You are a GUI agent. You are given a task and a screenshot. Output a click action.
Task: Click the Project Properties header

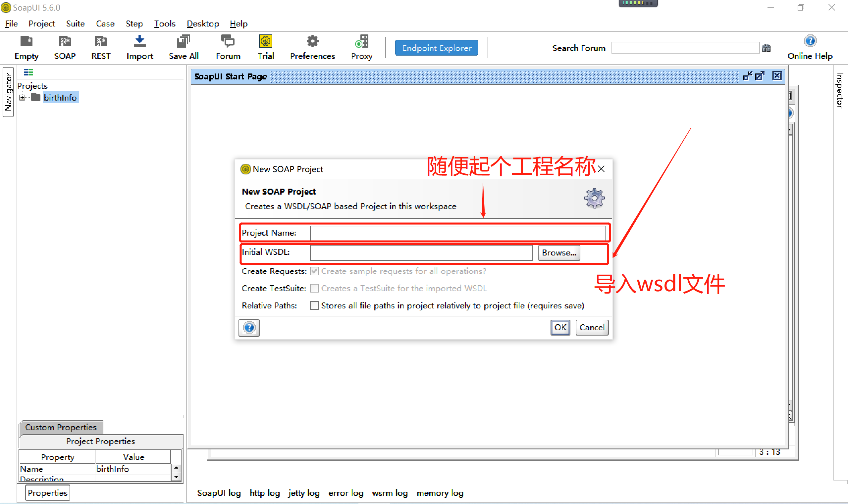click(101, 441)
